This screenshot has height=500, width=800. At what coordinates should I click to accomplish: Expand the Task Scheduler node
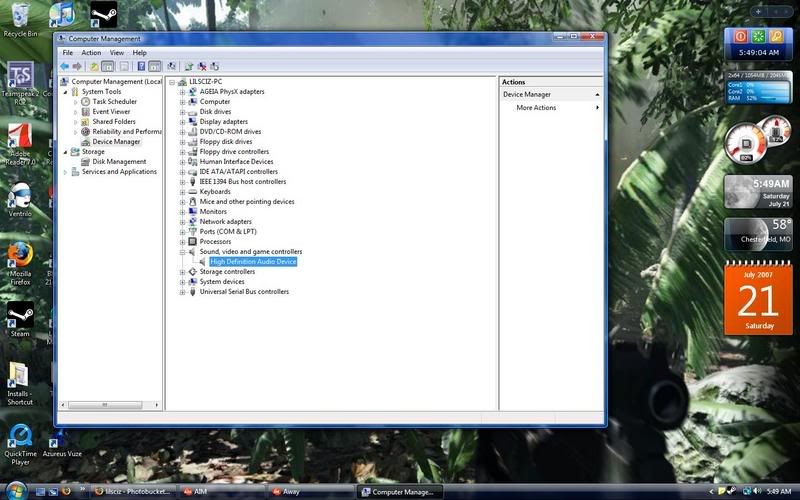pos(76,102)
